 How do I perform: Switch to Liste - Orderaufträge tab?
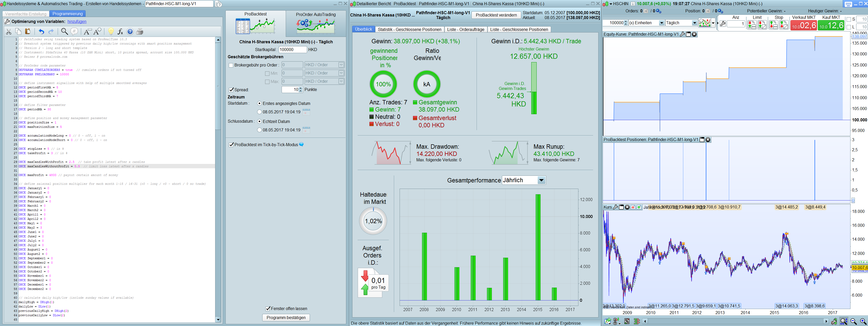[x=465, y=30]
